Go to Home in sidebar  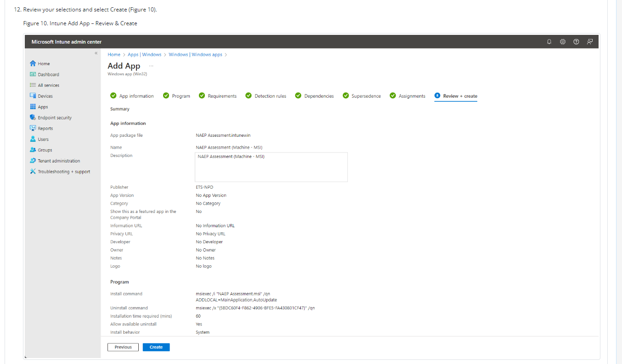[x=40, y=63]
